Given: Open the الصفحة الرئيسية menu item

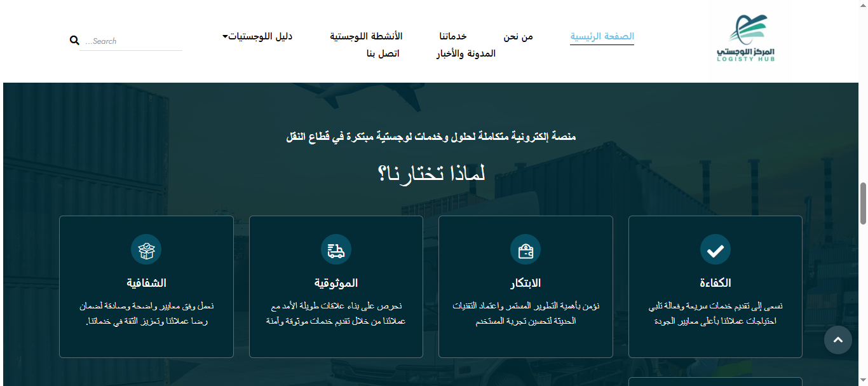Looking at the screenshot, I should (602, 36).
